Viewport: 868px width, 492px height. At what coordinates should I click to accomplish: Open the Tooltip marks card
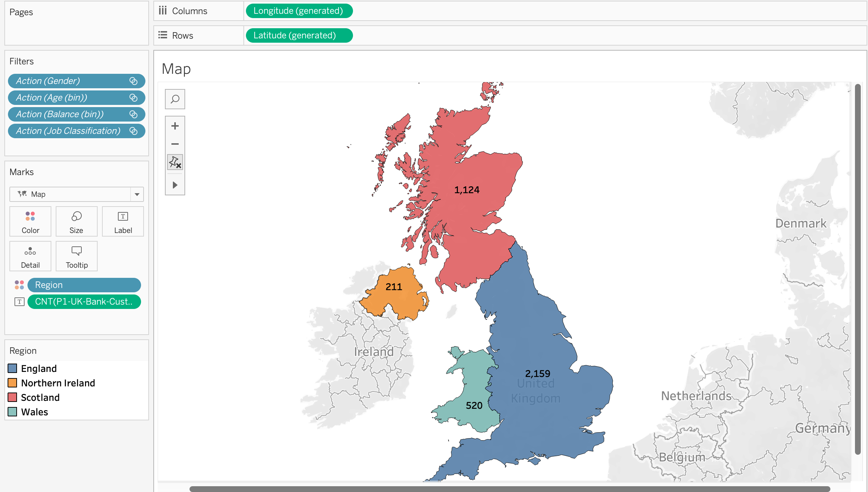76,256
